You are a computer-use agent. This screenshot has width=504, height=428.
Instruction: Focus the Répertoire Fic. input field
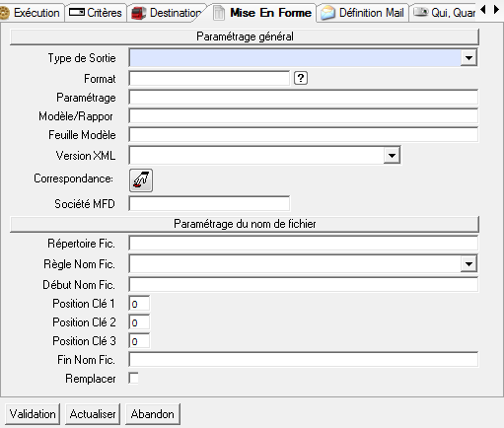(303, 244)
